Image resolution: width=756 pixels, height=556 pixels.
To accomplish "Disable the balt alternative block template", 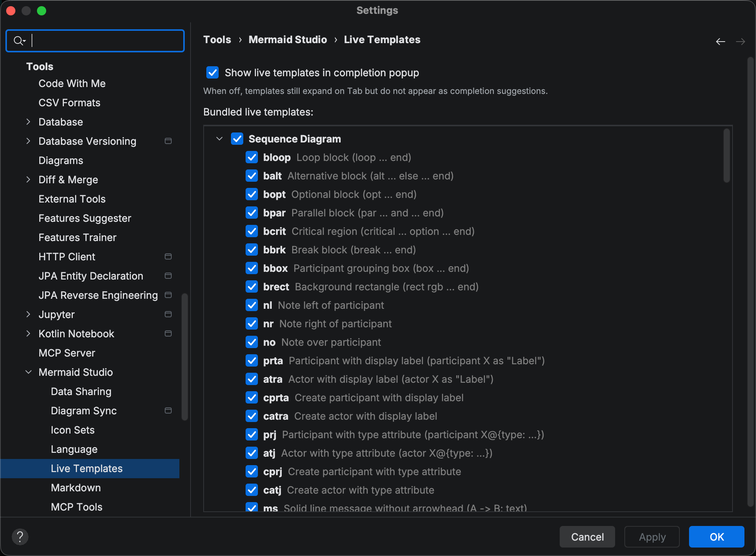I will [x=252, y=176].
